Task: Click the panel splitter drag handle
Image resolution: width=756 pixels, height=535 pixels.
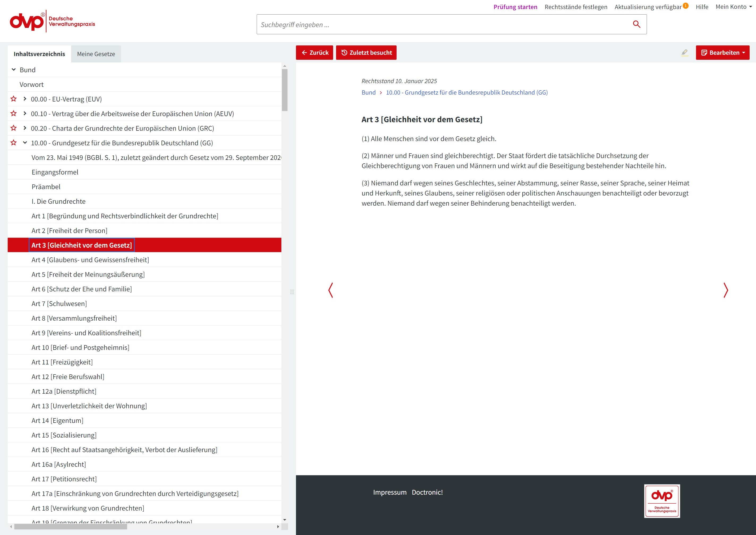Action: pyautogui.click(x=292, y=292)
